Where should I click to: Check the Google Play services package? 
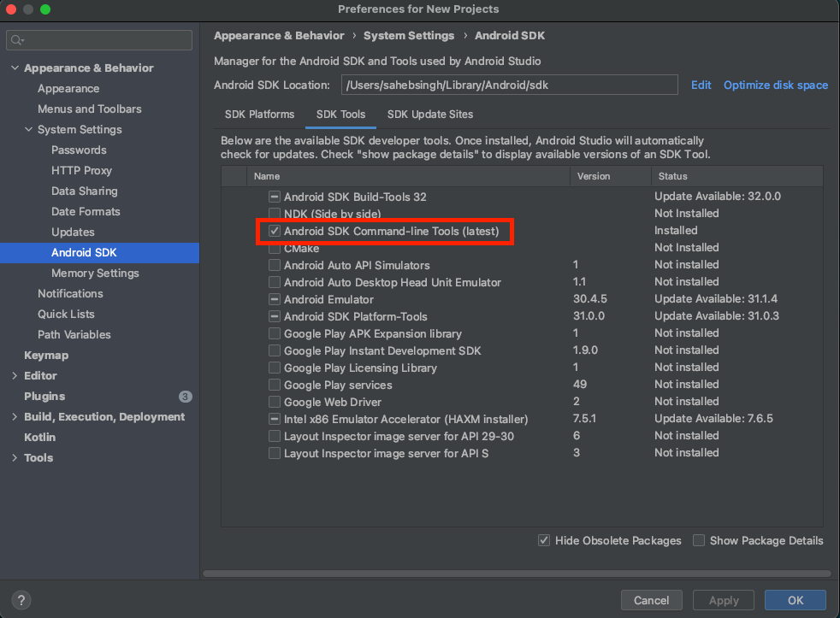[x=275, y=385]
